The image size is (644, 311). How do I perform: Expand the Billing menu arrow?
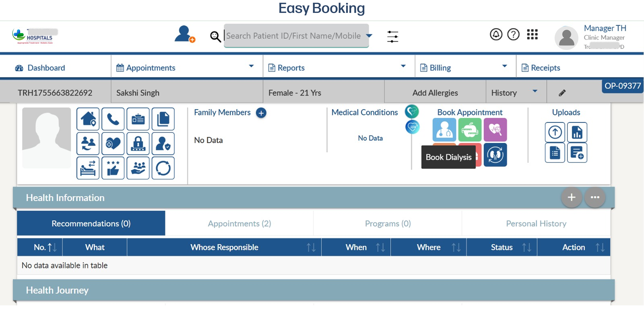(505, 66)
